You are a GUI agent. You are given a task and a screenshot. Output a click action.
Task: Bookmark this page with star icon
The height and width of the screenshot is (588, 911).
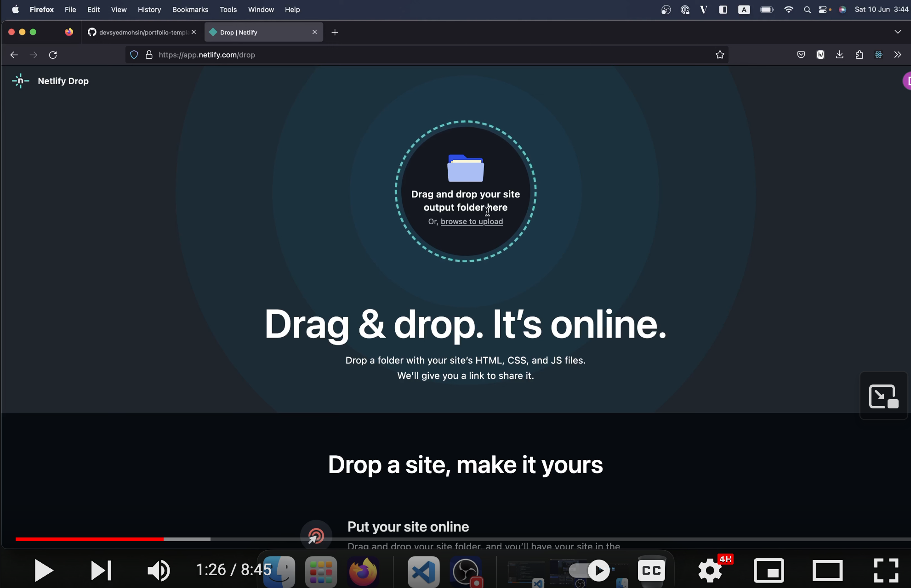[720, 55]
